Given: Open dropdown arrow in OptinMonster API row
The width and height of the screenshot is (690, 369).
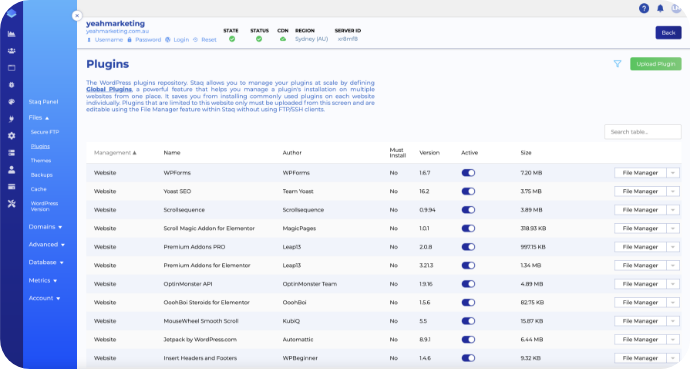Looking at the screenshot, I should pyautogui.click(x=673, y=284).
